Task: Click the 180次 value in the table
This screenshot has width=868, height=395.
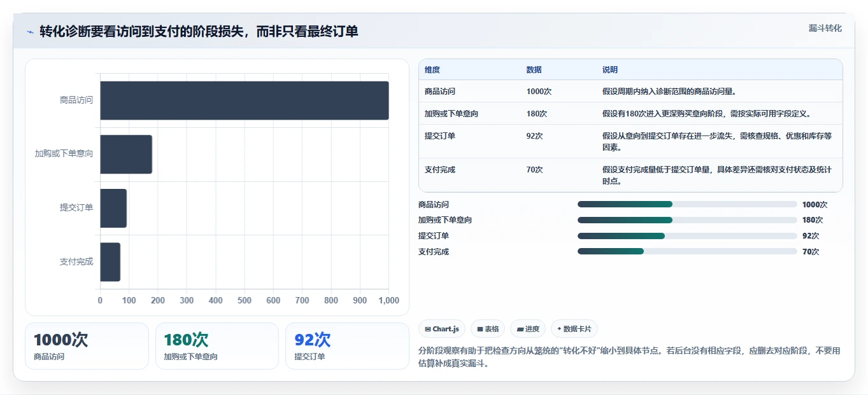Action: pos(537,113)
